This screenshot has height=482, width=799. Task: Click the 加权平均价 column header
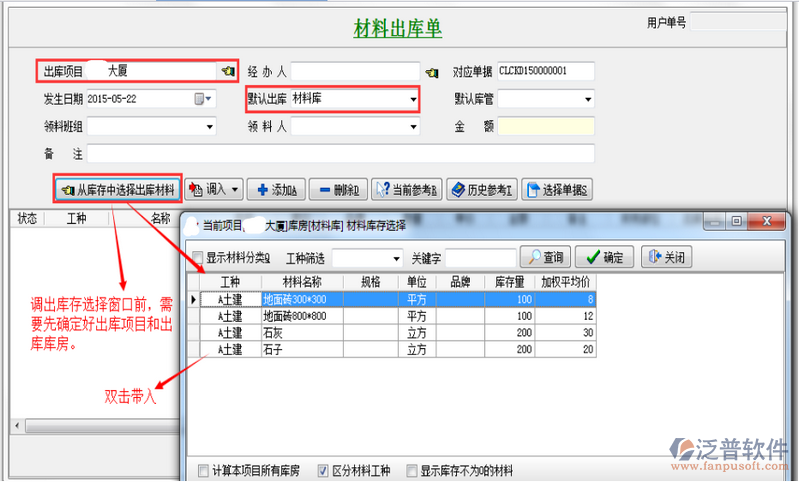(565, 282)
